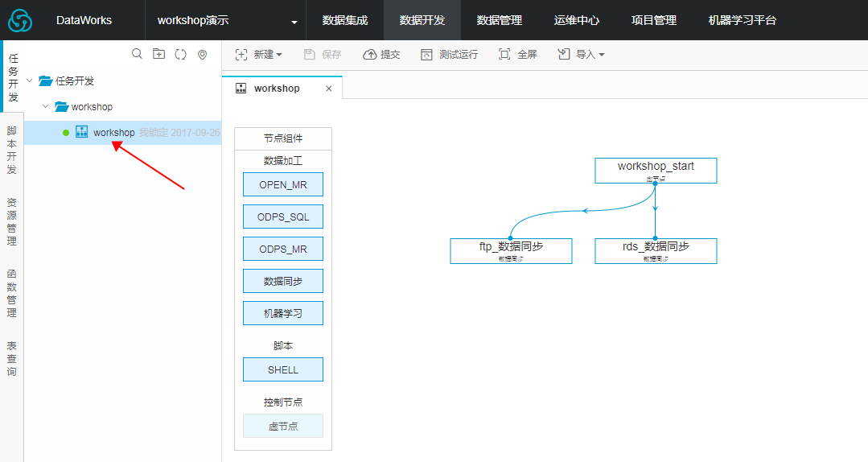Collapse the workshop folder chevron
868x462 pixels.
46,106
